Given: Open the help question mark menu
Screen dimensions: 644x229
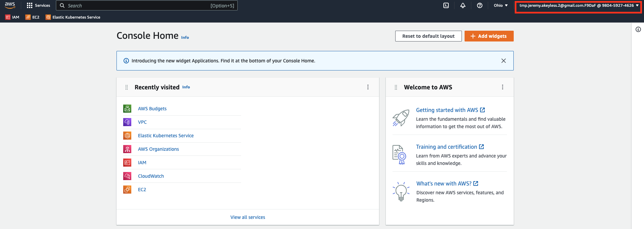Looking at the screenshot, I should pyautogui.click(x=480, y=5).
